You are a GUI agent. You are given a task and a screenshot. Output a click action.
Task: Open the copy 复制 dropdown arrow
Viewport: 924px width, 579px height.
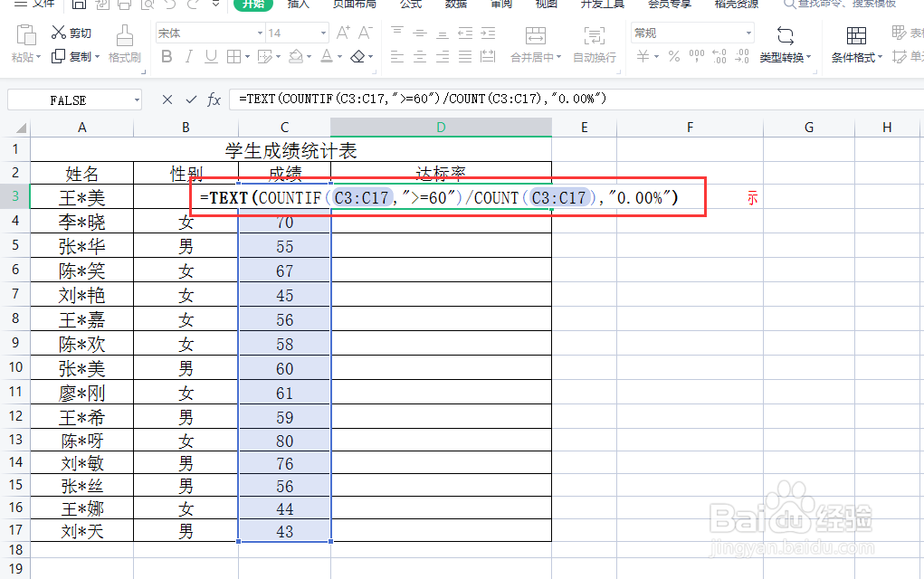(97, 57)
